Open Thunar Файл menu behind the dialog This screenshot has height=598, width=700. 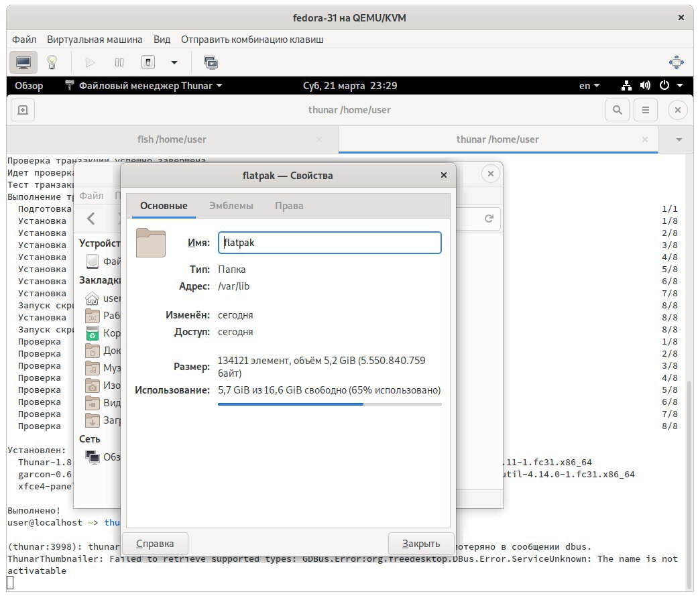click(91, 196)
